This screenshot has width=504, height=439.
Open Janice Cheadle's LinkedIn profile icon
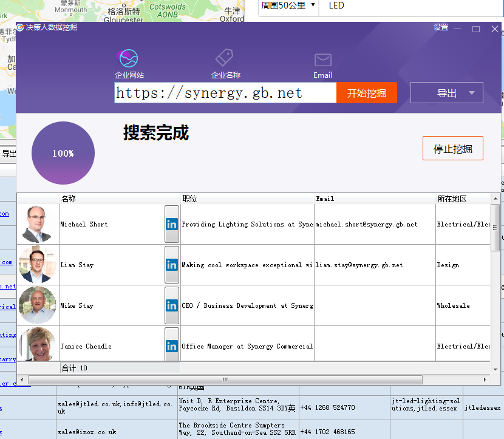click(172, 344)
